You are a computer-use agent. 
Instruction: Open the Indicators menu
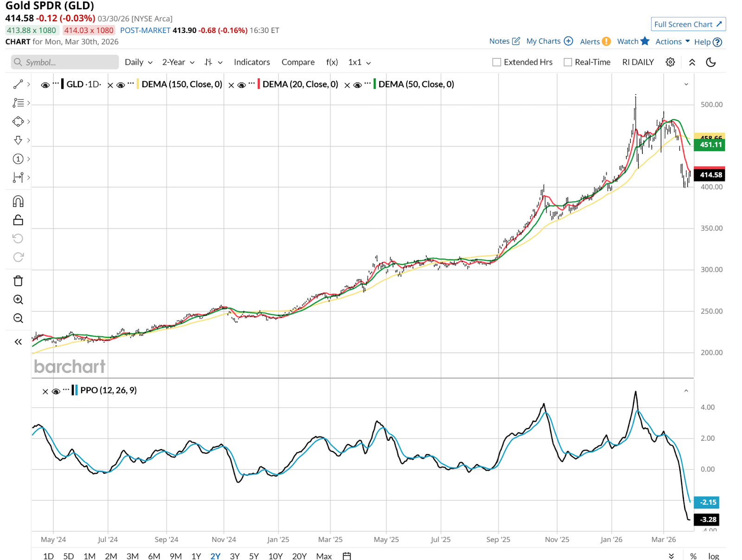pyautogui.click(x=251, y=62)
